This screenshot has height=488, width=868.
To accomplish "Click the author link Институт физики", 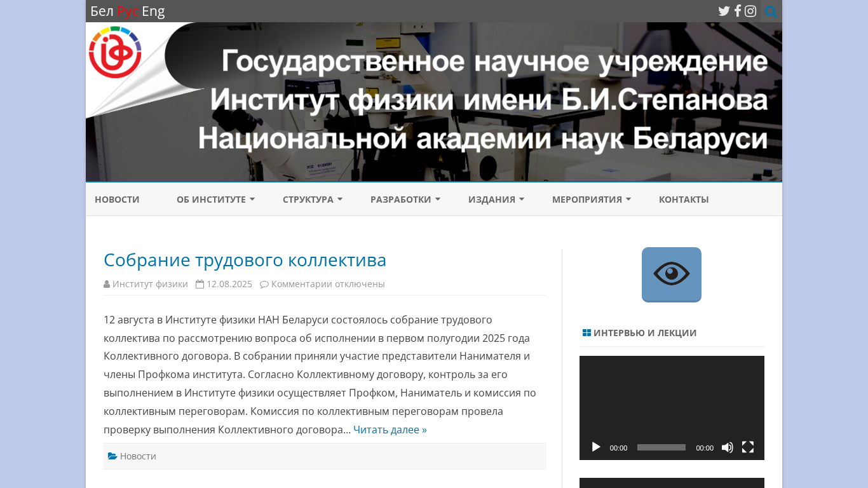I will [x=150, y=284].
